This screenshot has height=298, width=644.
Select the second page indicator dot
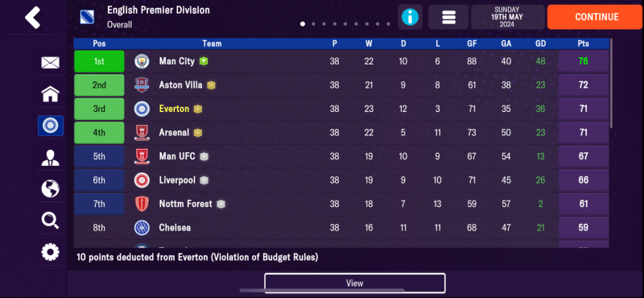click(313, 24)
